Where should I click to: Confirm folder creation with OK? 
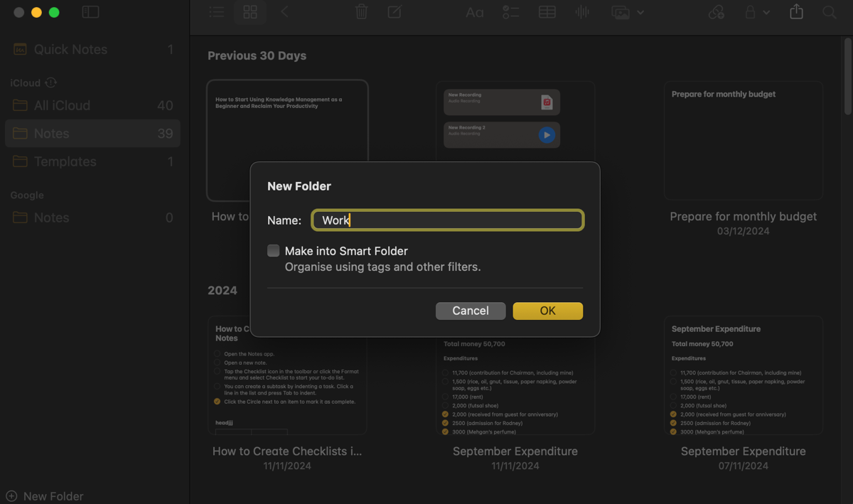click(x=547, y=311)
